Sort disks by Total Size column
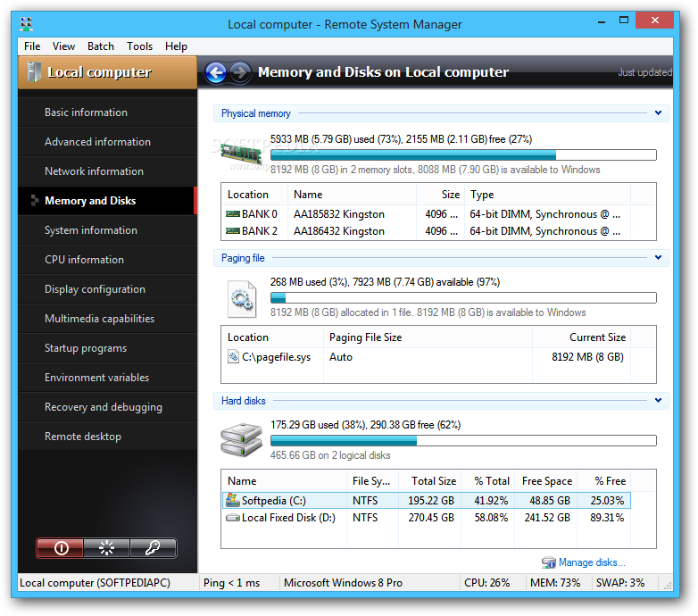 (430, 481)
